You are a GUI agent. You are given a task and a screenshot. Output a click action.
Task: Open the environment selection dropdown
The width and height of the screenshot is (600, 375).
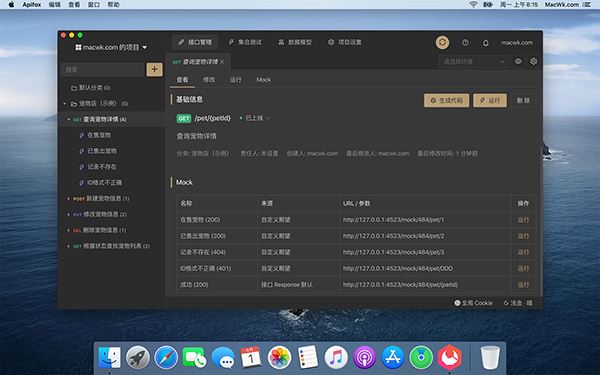point(474,61)
